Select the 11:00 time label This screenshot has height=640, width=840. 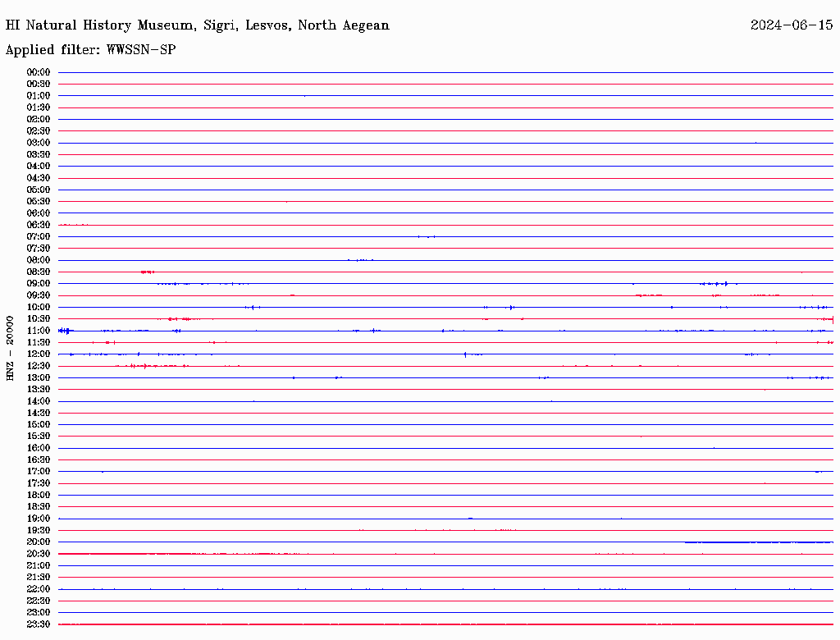tap(39, 331)
